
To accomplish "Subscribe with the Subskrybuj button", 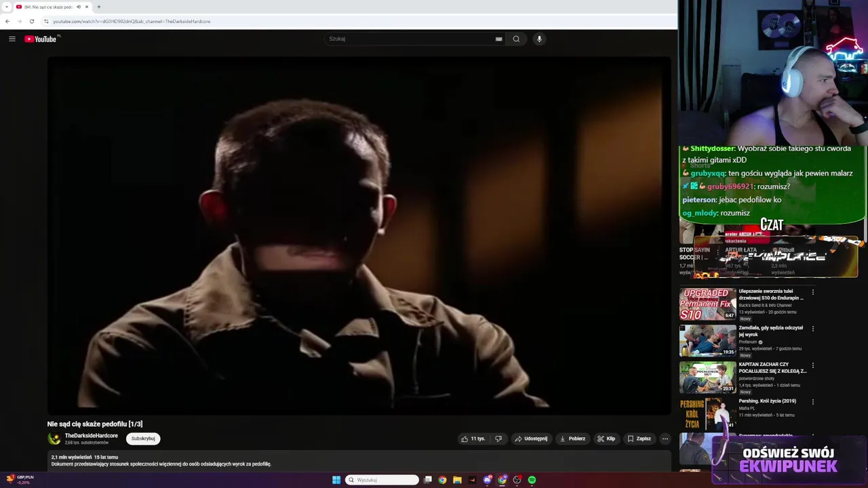I will tap(143, 439).
